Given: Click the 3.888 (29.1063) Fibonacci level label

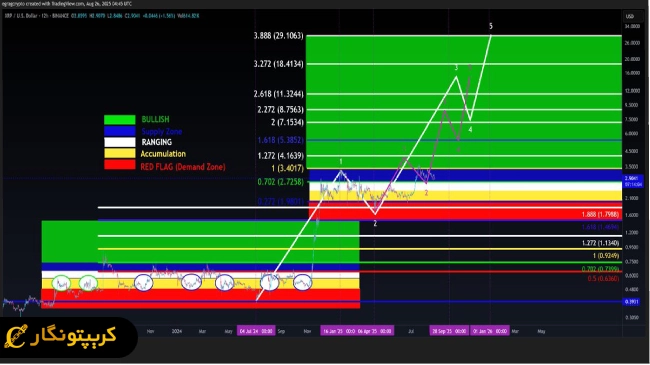Looking at the screenshot, I should [278, 36].
